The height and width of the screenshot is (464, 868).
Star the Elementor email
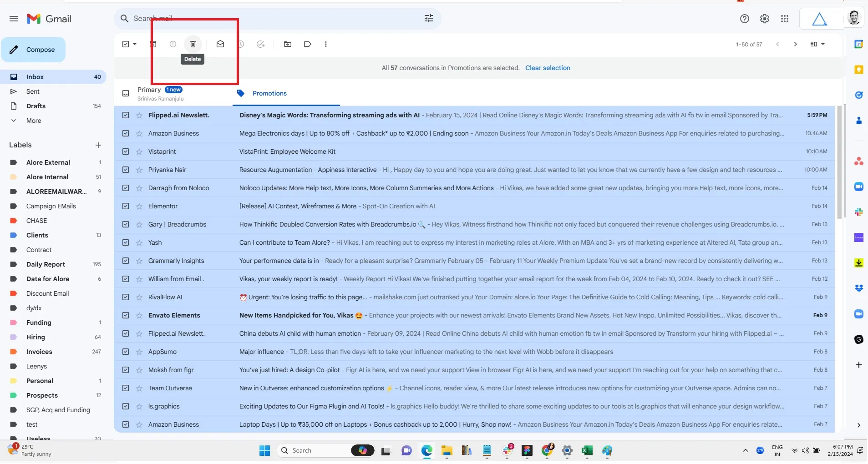pyautogui.click(x=139, y=206)
